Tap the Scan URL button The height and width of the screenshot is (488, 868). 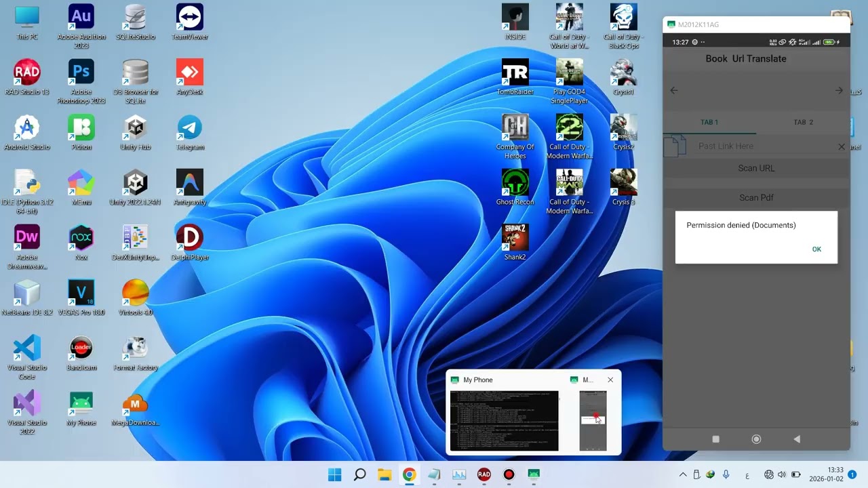(756, 168)
